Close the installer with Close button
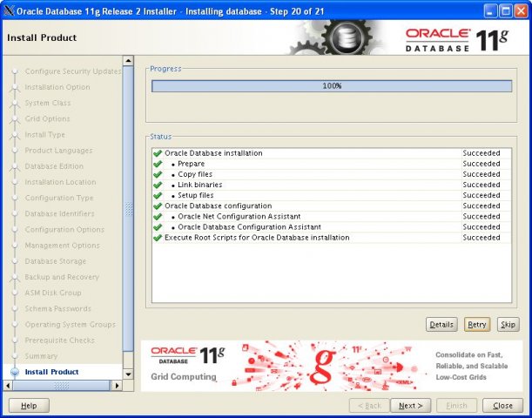 point(502,406)
